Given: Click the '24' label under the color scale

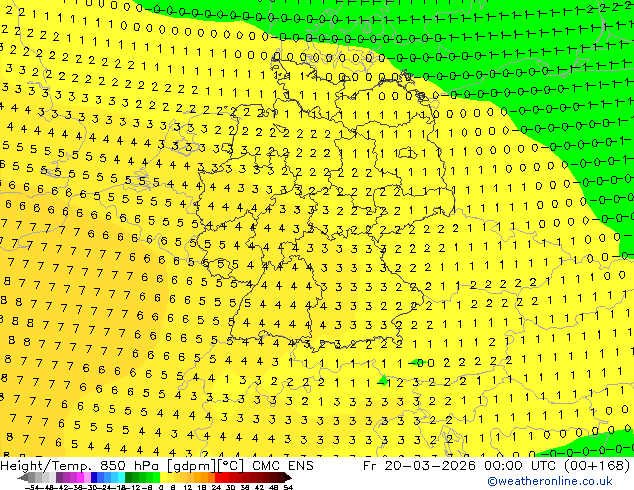Looking at the screenshot, I should [216, 487].
